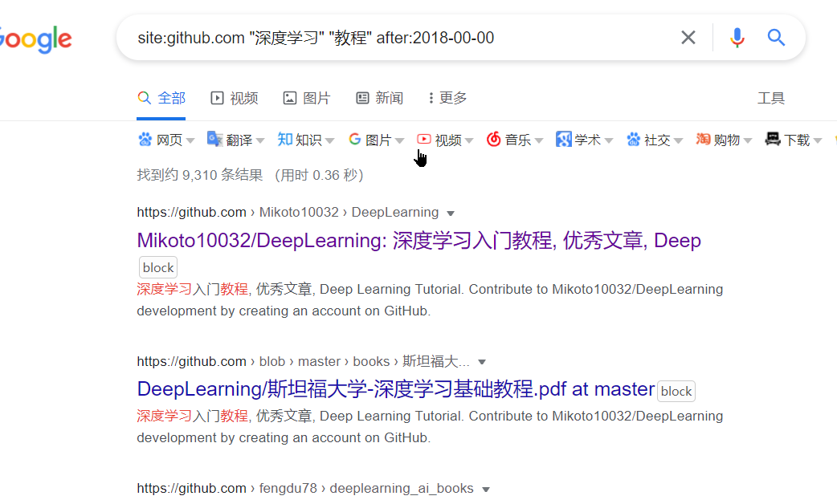Open 工具 search tools
The image size is (837, 504).
click(x=771, y=98)
